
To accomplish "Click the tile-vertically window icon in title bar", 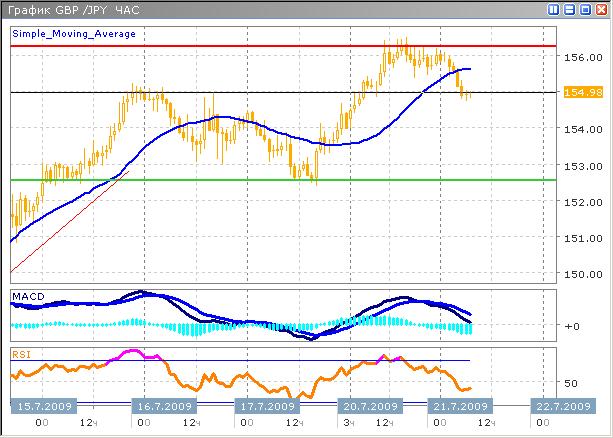I will (x=555, y=10).
